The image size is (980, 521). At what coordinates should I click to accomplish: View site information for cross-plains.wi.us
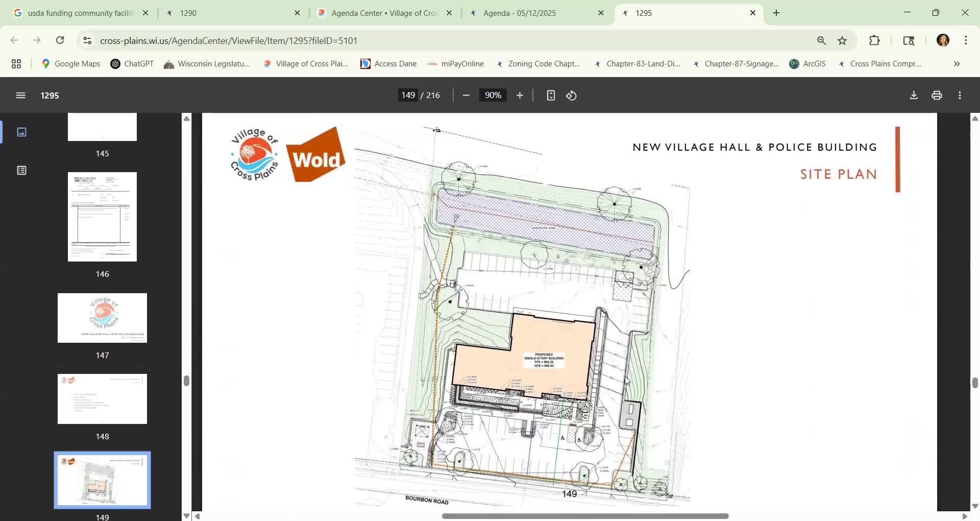click(x=87, y=40)
